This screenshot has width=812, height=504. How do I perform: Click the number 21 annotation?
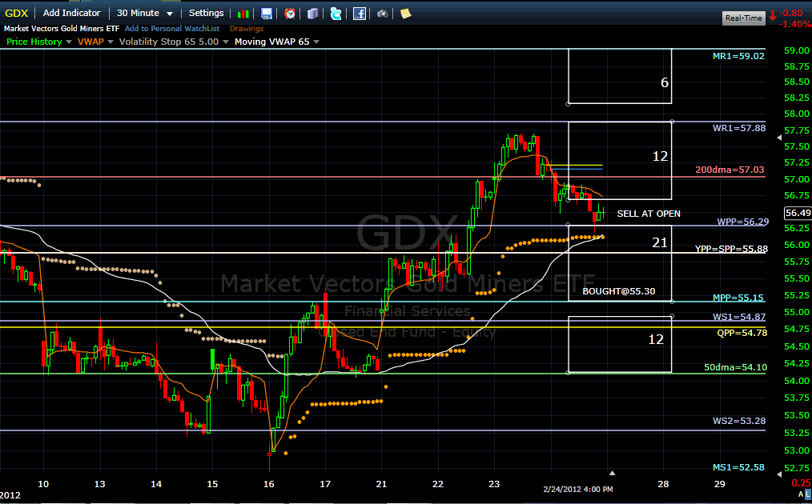660,242
